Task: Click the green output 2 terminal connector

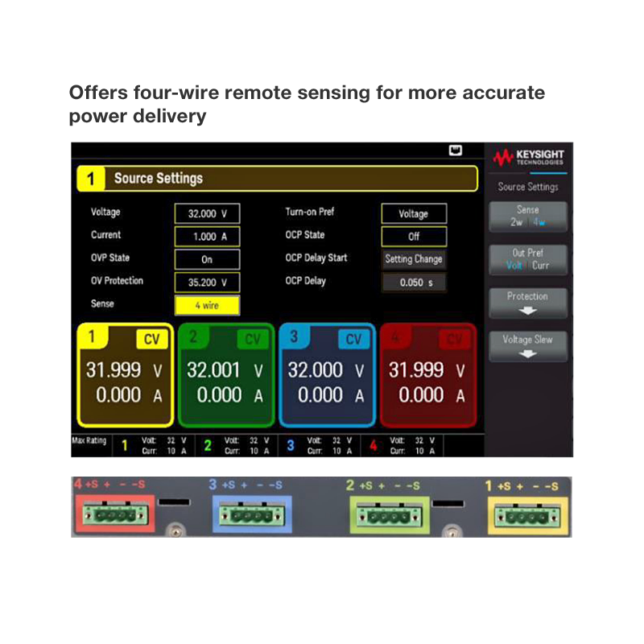Action: pyautogui.click(x=390, y=515)
